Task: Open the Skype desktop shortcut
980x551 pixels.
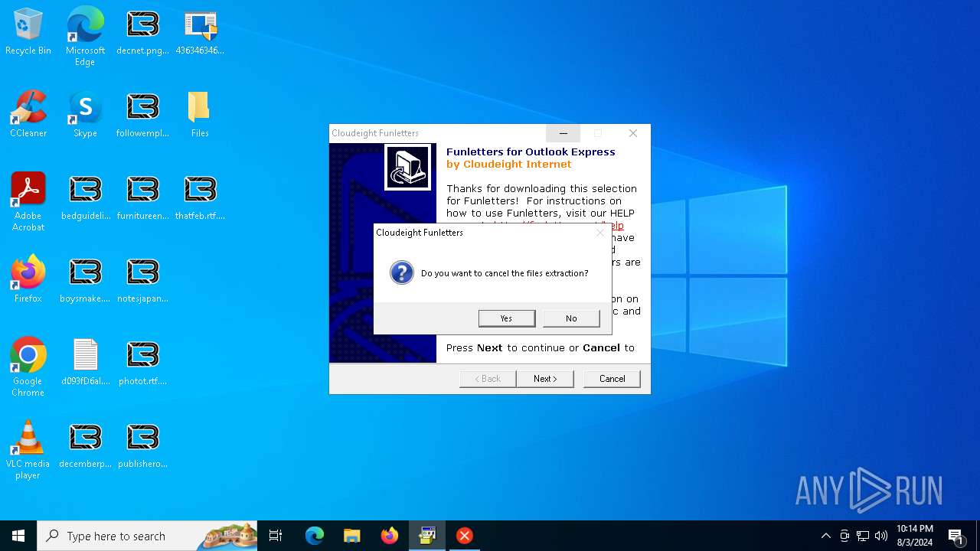Action: coord(85,116)
